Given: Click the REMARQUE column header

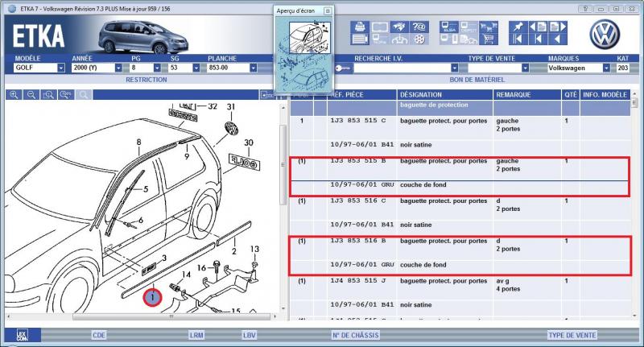Looking at the screenshot, I should click(527, 95).
